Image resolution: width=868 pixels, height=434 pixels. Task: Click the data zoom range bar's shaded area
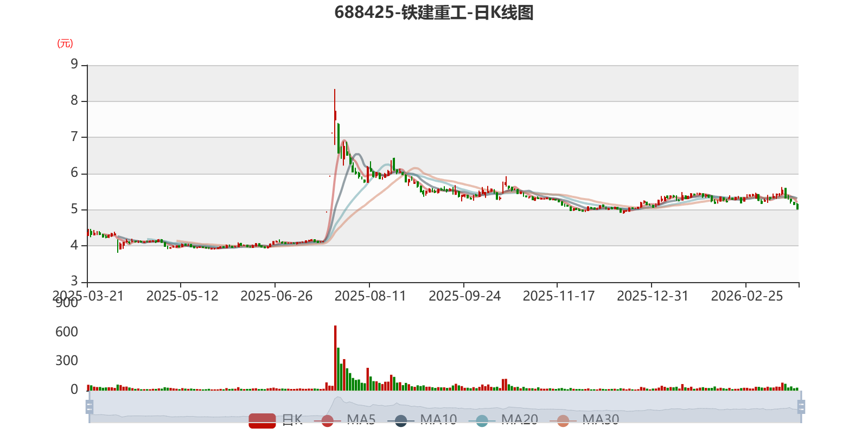(445, 407)
